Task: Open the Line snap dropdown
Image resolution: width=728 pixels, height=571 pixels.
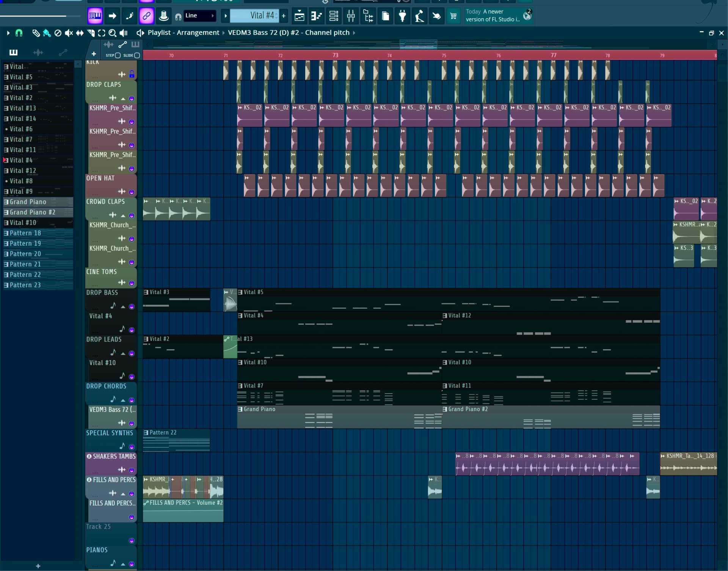Action: click(200, 16)
